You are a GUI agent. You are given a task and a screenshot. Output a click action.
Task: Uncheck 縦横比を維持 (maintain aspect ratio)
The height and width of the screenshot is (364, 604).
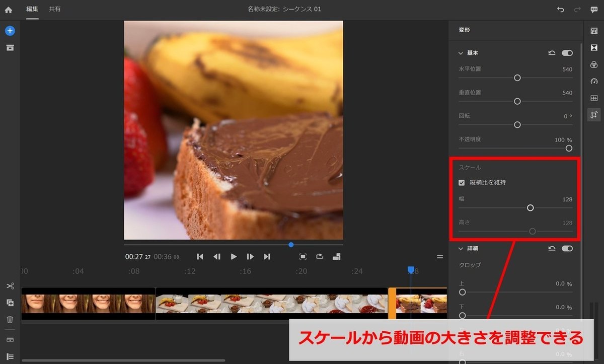pos(461,183)
